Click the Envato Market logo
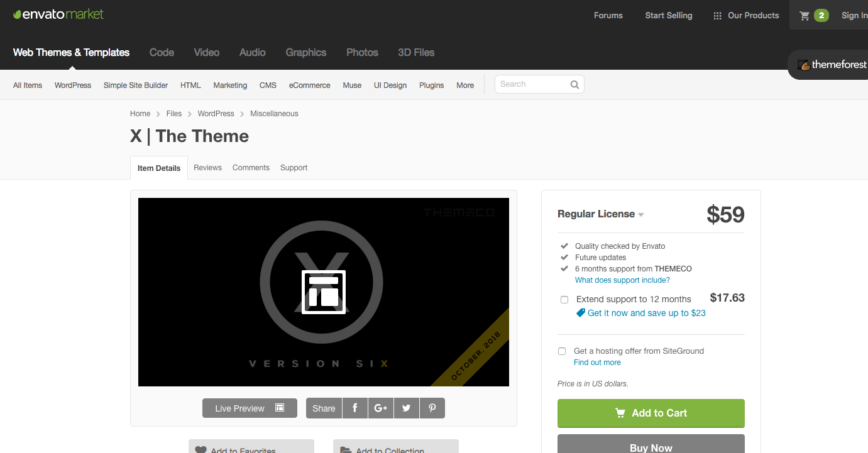 (58, 14)
